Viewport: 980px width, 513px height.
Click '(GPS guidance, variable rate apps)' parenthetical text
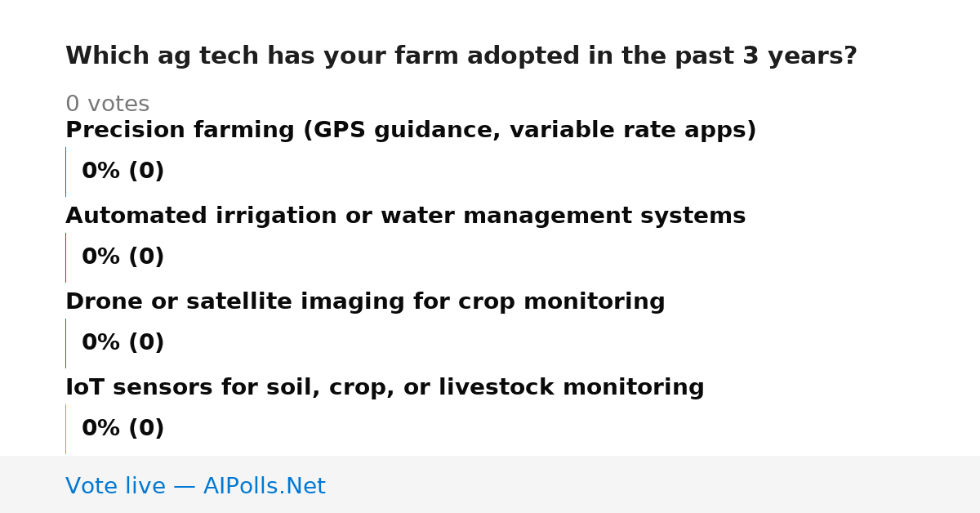[x=530, y=131]
